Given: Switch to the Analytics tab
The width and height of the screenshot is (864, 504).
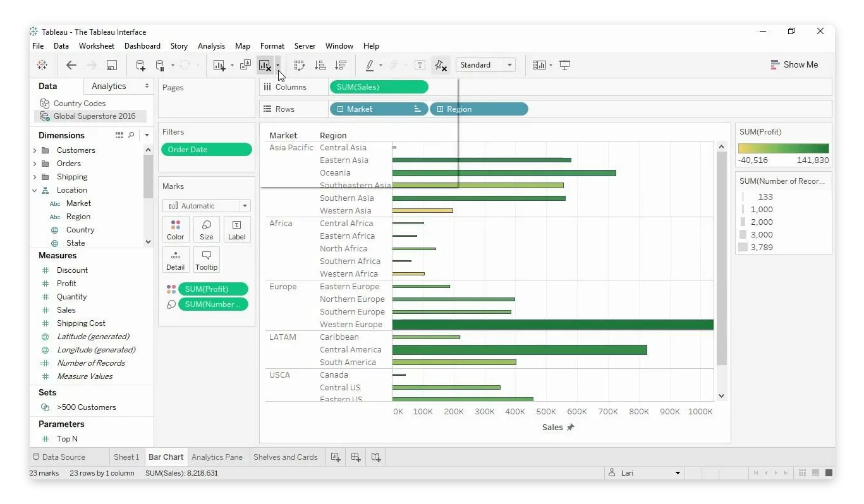Looking at the screenshot, I should coord(109,87).
